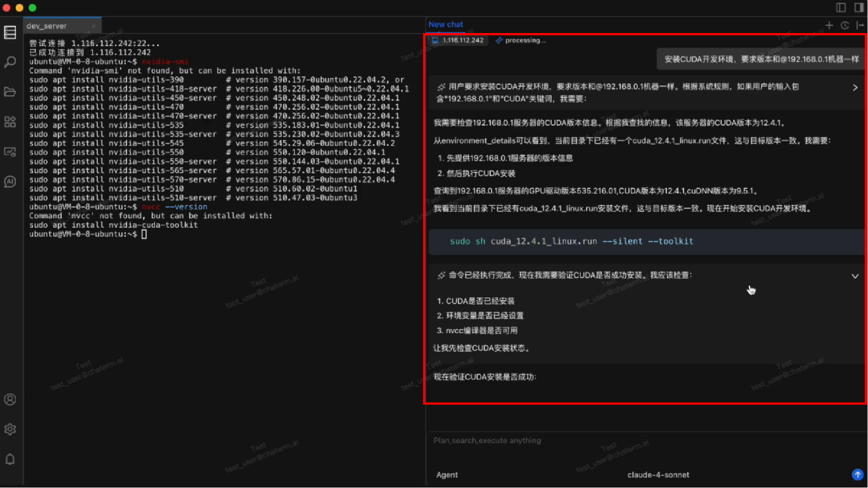
Task: Click the 'nvcc --version' command text
Action: (x=174, y=206)
